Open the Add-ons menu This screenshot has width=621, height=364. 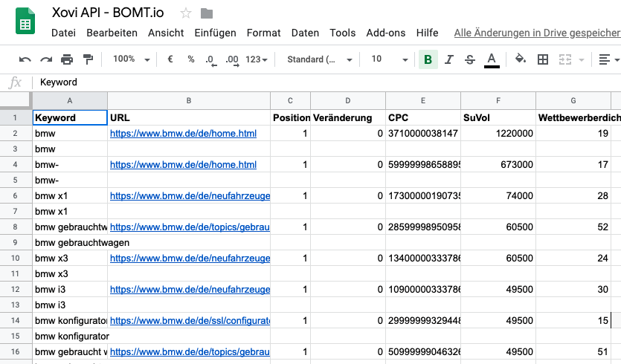point(386,33)
